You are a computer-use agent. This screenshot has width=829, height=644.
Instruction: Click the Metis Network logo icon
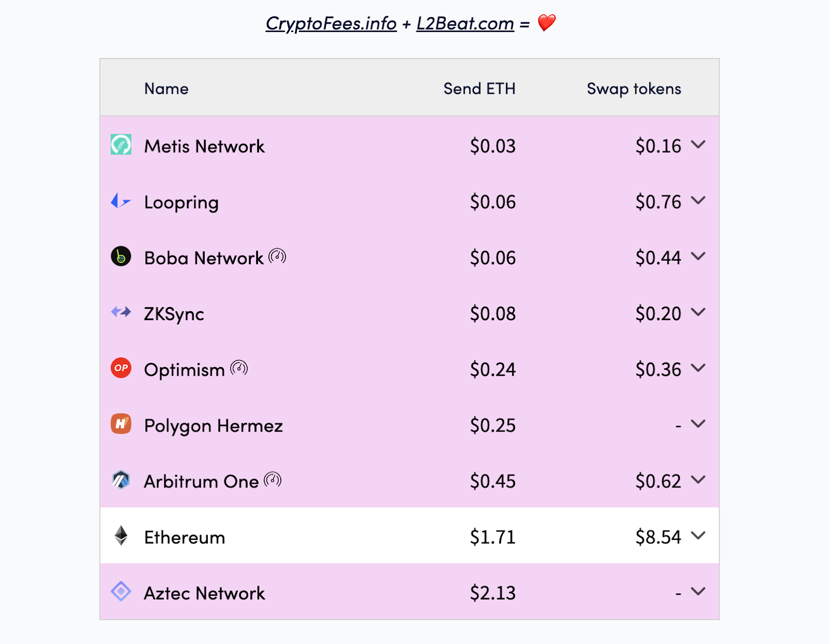(121, 145)
